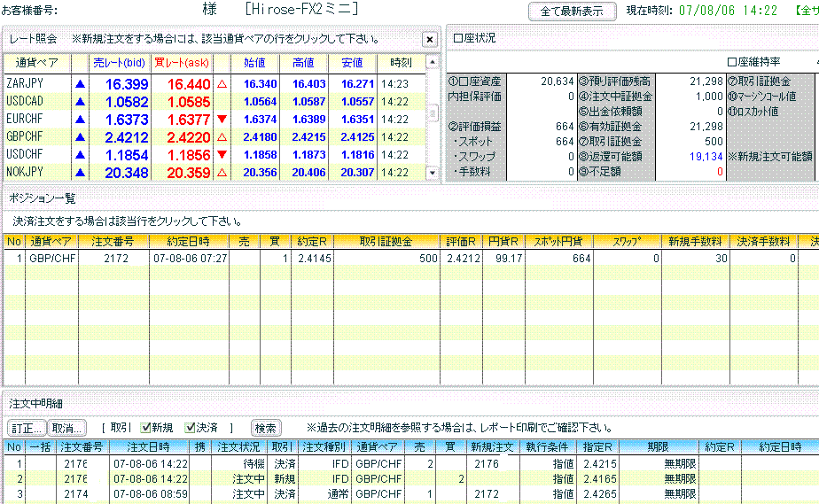
Task: Click the red down triangle for EURCHF
Action: 222,119
